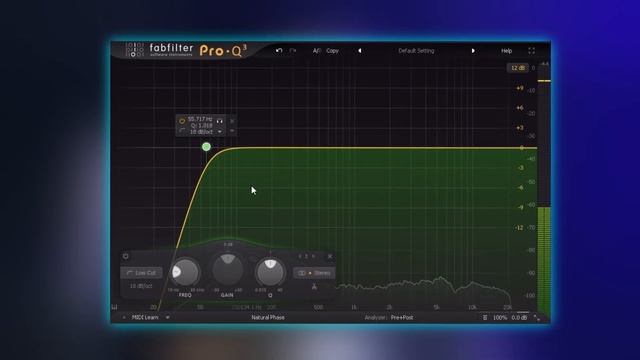Image resolution: width=640 pixels, height=360 pixels.
Task: Toggle the A/B state switch
Action: tap(316, 51)
